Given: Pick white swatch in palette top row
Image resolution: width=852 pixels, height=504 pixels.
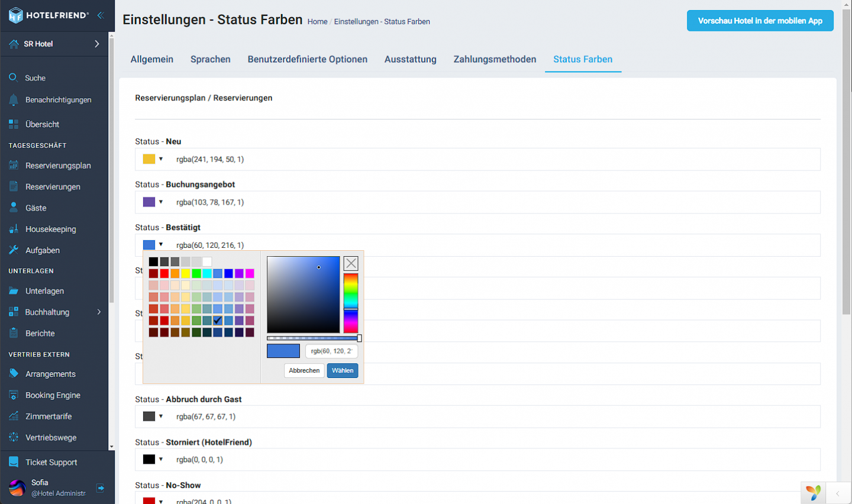Looking at the screenshot, I should click(207, 261).
